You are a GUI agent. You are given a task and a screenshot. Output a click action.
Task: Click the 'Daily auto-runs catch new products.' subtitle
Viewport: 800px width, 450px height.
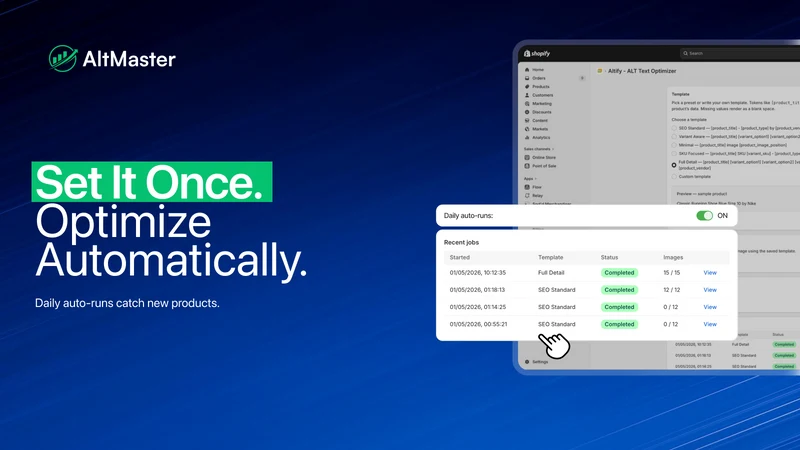pyautogui.click(x=127, y=303)
